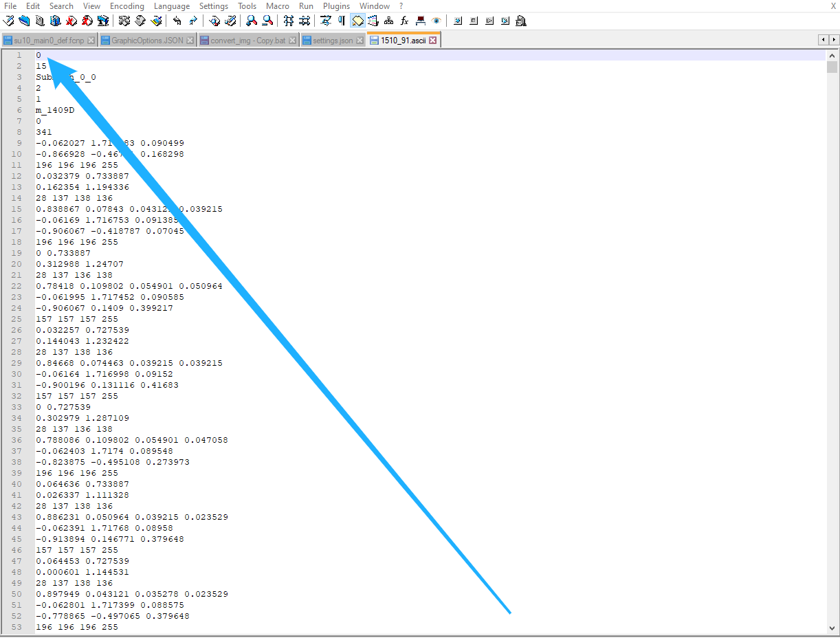Create a new file with toolbar icon
Image resolution: width=840 pixels, height=638 pixels.
pyautogui.click(x=8, y=21)
